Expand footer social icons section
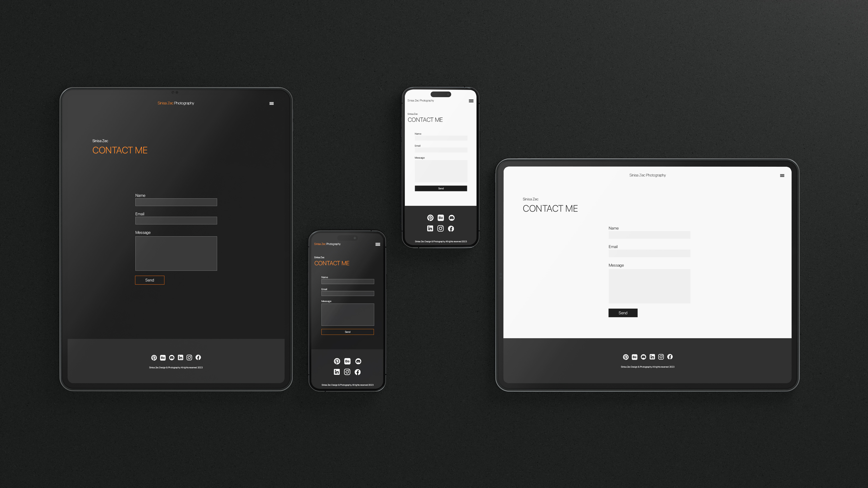The height and width of the screenshot is (488, 868). click(x=176, y=357)
